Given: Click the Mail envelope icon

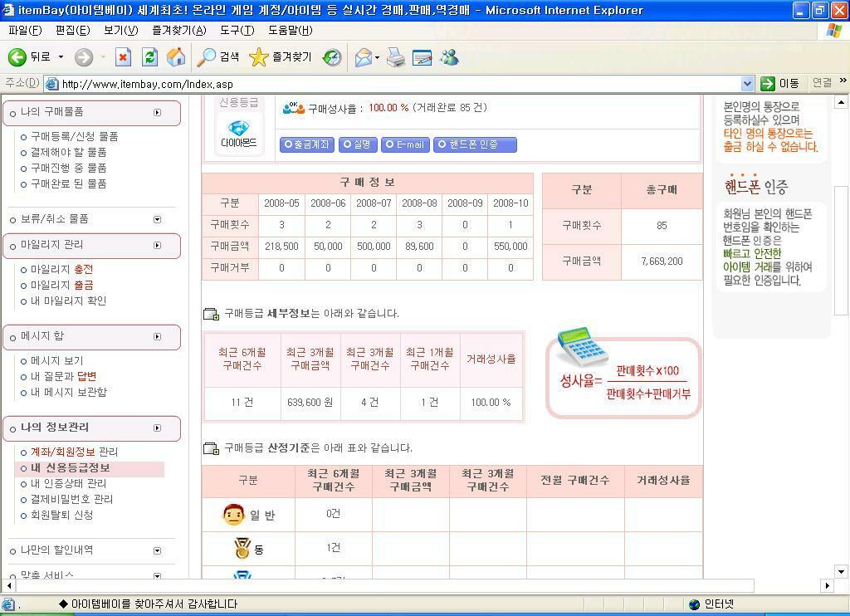Looking at the screenshot, I should [x=364, y=57].
